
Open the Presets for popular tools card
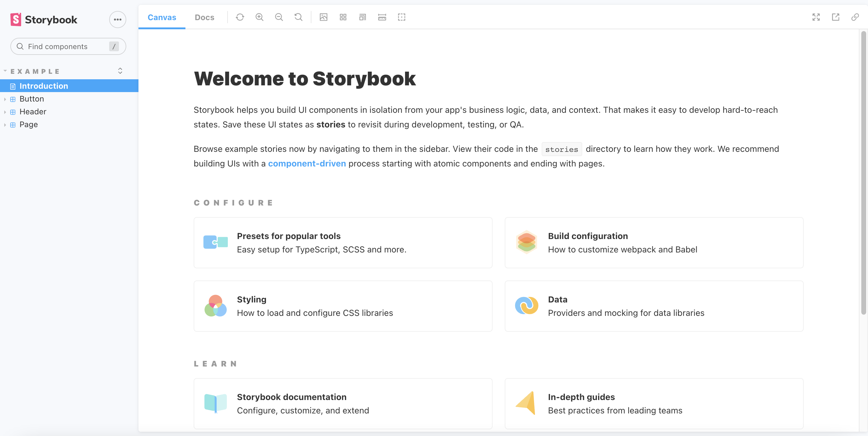coord(343,243)
